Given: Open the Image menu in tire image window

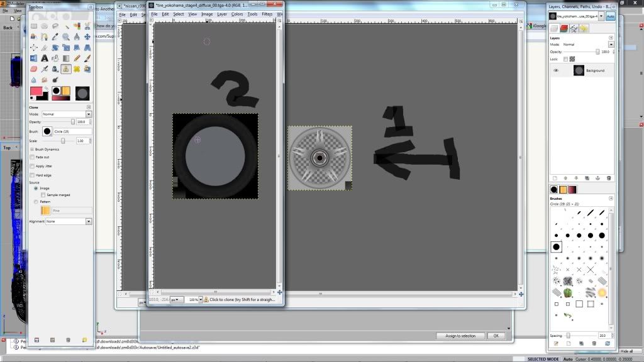Looking at the screenshot, I should (x=207, y=14).
